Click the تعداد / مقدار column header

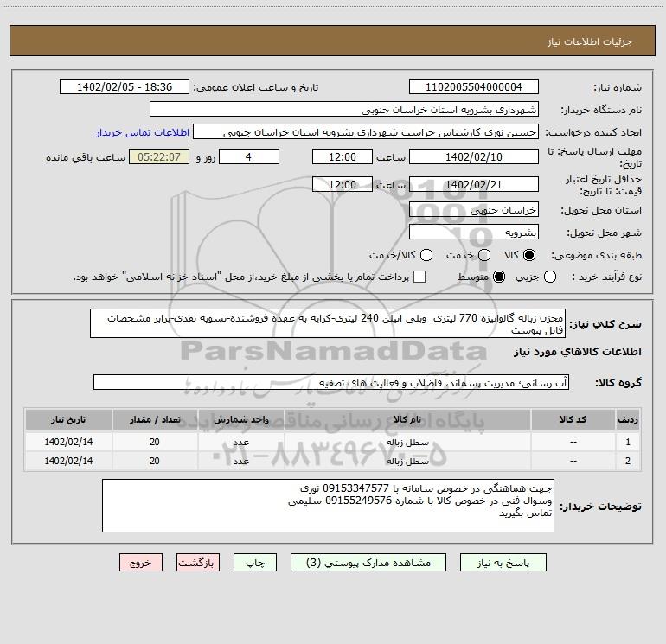click(155, 419)
